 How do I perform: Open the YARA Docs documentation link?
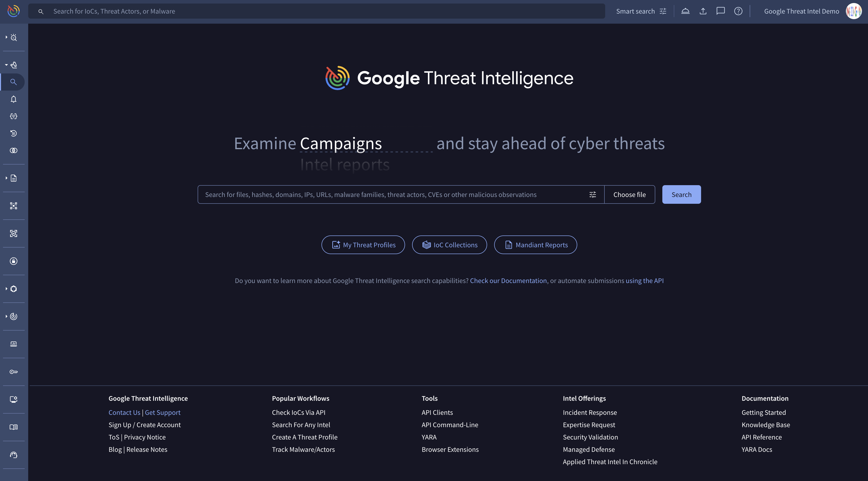pos(756,449)
